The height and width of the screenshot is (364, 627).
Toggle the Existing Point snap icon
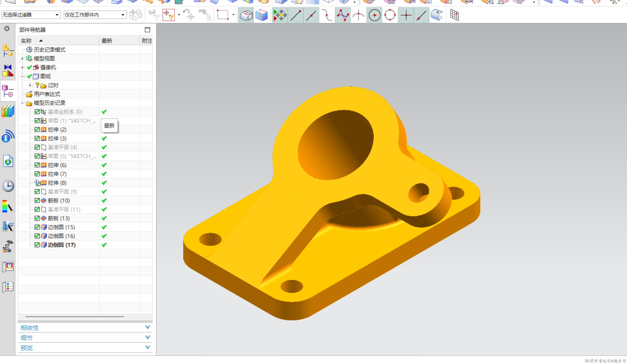click(x=406, y=15)
